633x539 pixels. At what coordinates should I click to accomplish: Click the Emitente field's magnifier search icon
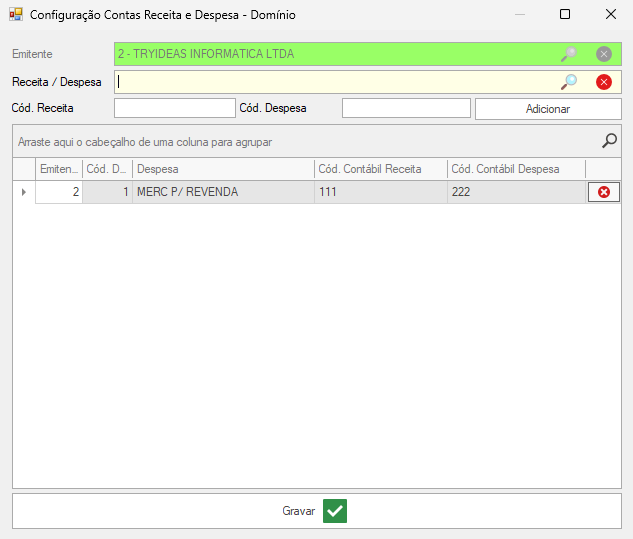[569, 54]
